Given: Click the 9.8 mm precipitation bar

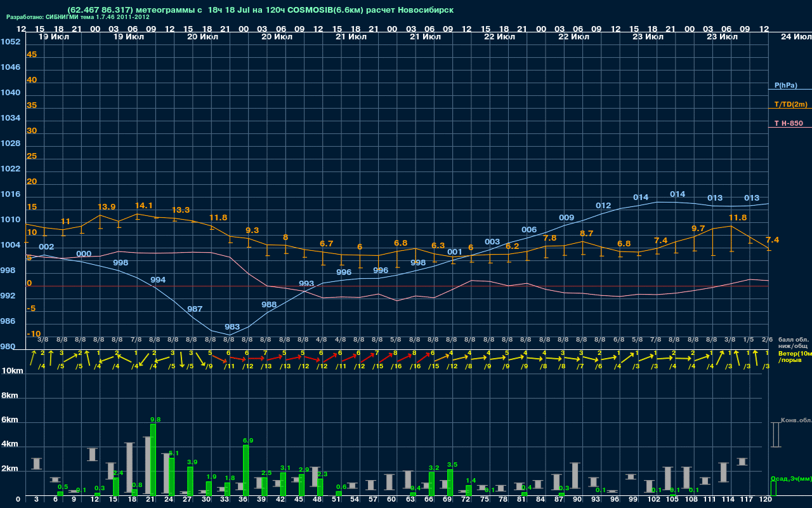Looking at the screenshot, I should pos(153,459).
